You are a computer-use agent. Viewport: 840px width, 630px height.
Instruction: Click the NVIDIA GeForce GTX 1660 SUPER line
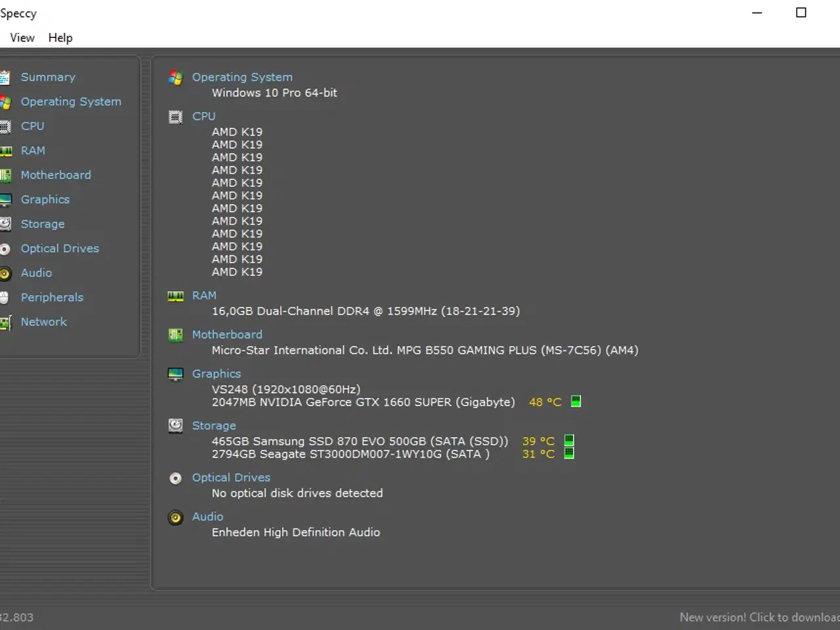coord(363,402)
